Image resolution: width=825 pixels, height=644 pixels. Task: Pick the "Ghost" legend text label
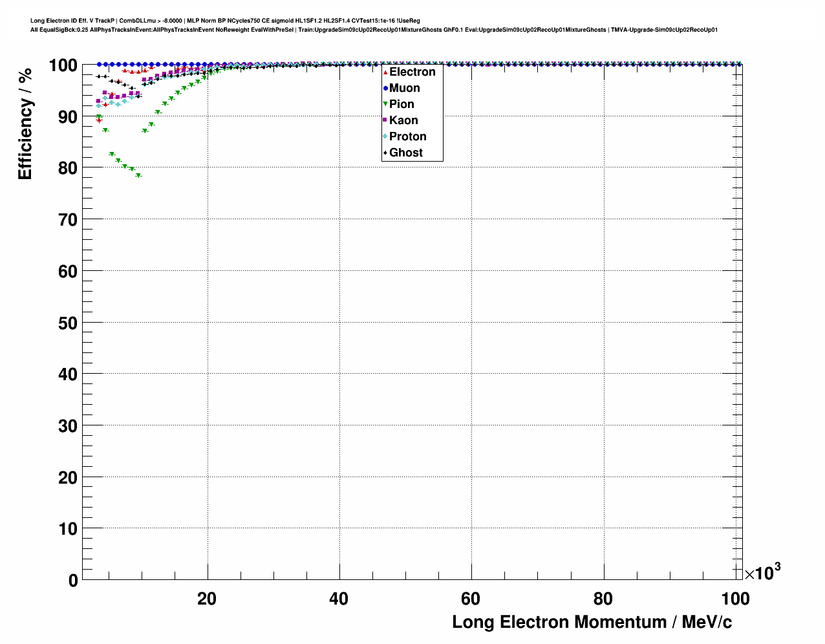coord(405,153)
